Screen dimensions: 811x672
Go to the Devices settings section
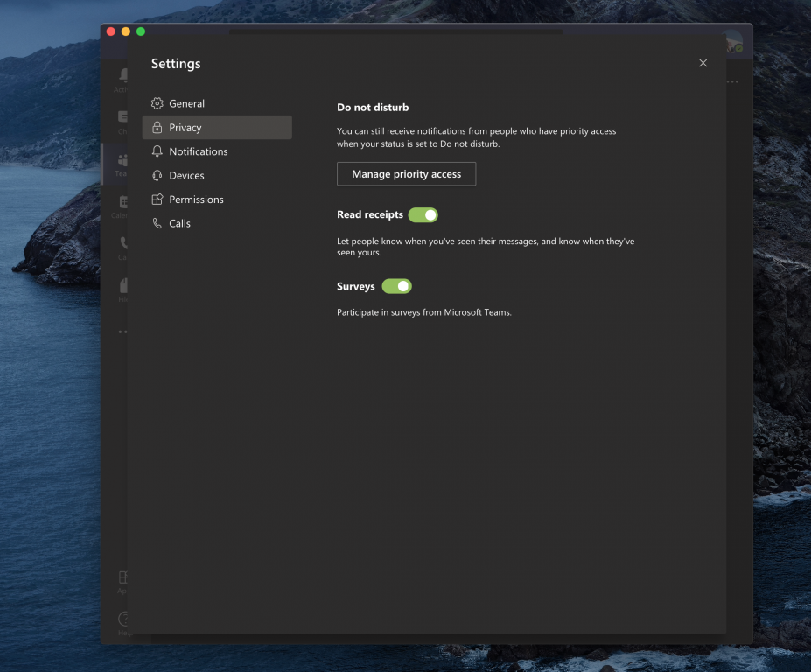click(217, 175)
